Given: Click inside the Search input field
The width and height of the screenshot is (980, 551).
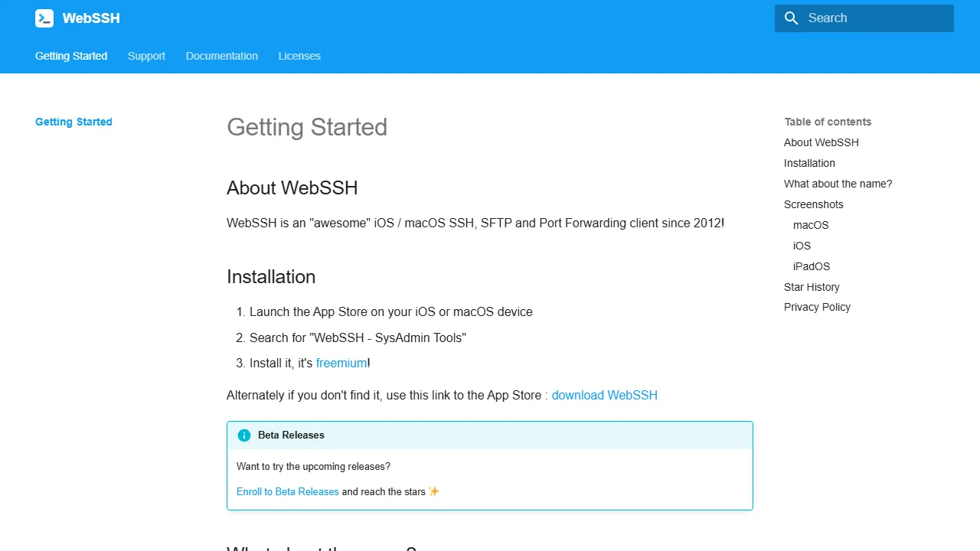Looking at the screenshot, I should (873, 18).
